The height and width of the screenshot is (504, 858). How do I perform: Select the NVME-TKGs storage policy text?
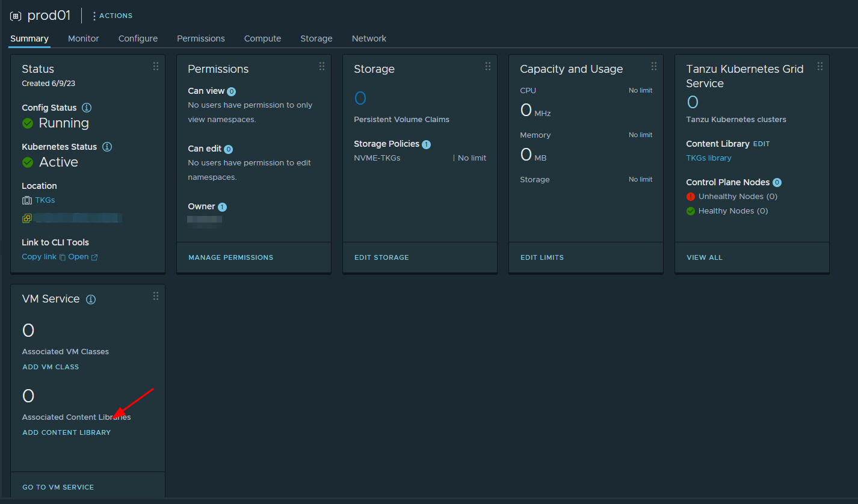coord(377,158)
